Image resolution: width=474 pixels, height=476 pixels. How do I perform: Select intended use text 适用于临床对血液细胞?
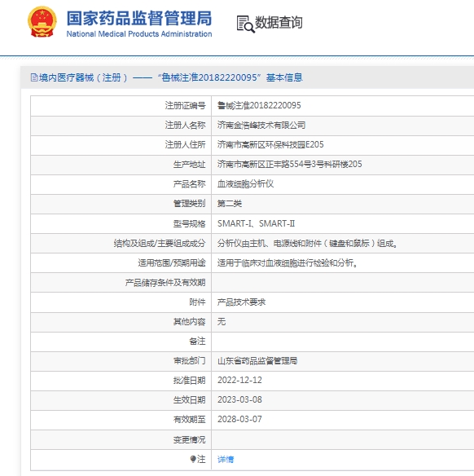287,263
